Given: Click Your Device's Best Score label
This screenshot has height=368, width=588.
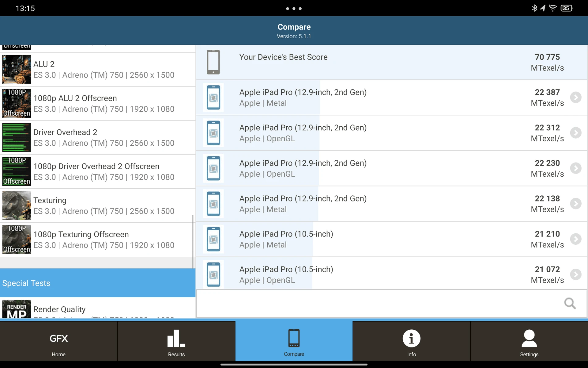Looking at the screenshot, I should tap(283, 57).
